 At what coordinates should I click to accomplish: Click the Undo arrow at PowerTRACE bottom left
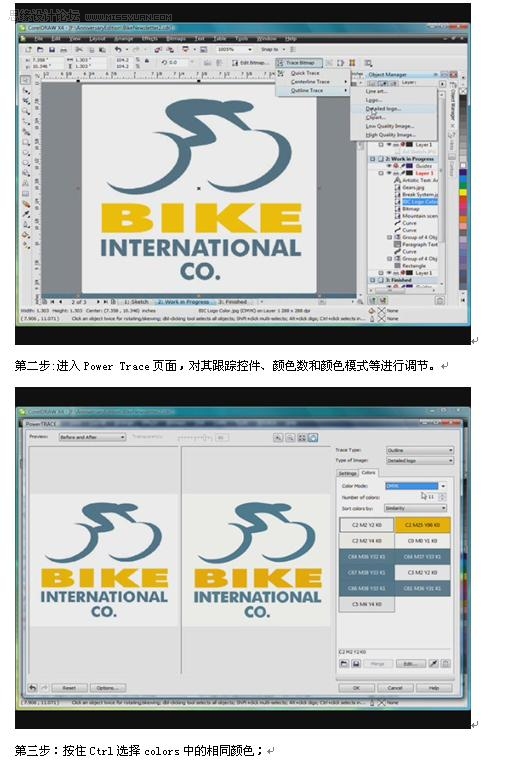33,688
